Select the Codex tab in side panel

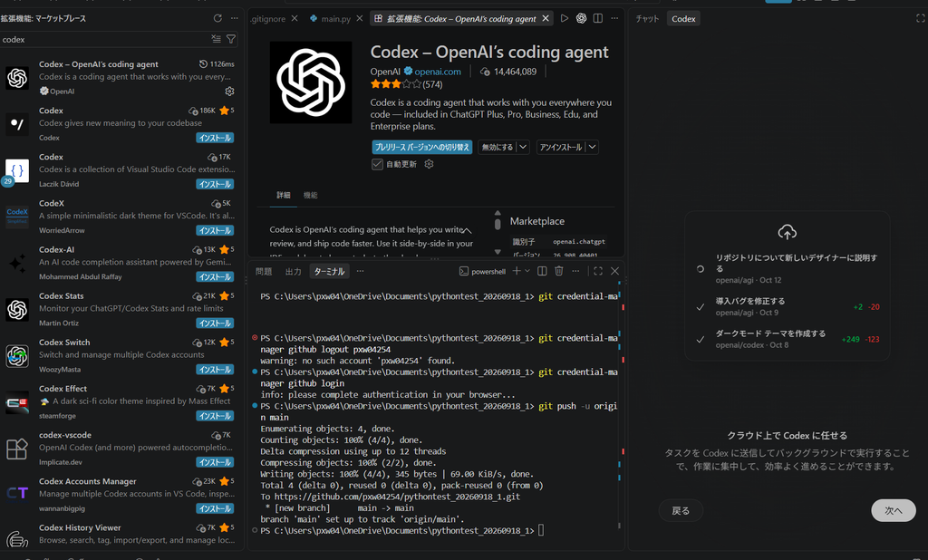[x=683, y=18]
